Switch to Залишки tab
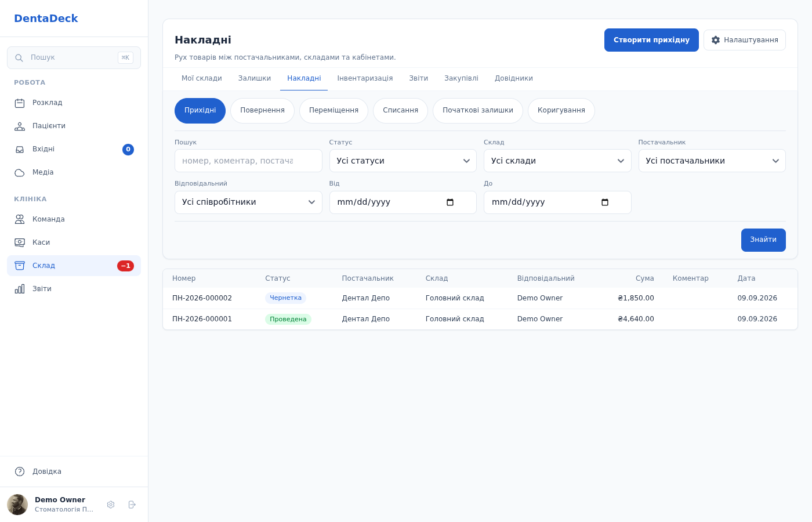This screenshot has width=812, height=522. (x=255, y=79)
